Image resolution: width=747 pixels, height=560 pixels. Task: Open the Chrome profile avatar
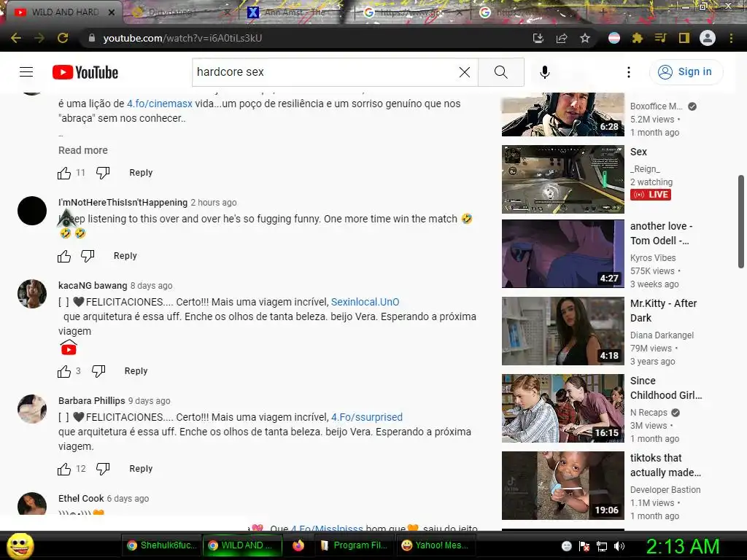[x=708, y=38]
